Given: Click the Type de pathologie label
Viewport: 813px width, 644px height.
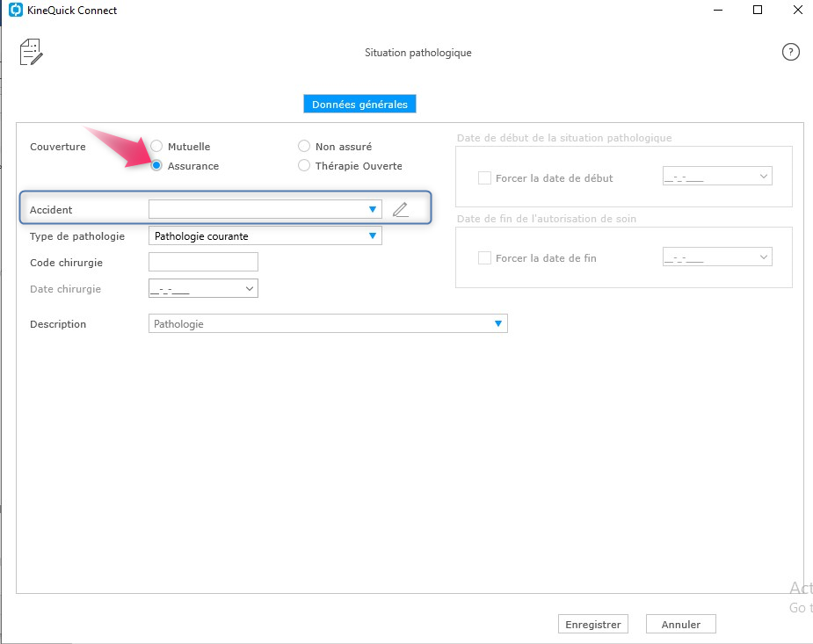Looking at the screenshot, I should 77,236.
